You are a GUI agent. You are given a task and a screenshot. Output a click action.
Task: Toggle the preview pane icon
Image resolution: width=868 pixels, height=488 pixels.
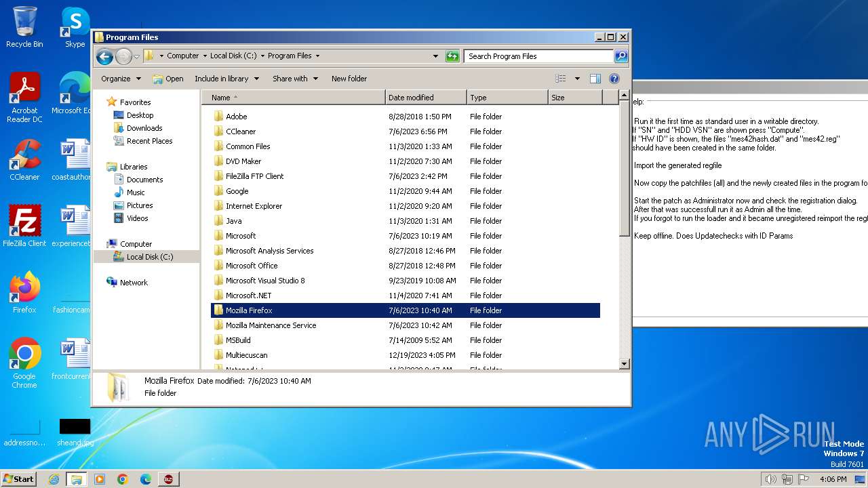pyautogui.click(x=595, y=79)
